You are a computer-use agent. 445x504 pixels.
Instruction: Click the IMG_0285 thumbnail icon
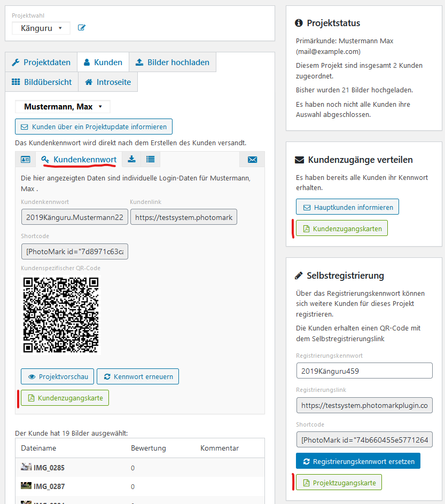[x=26, y=467]
